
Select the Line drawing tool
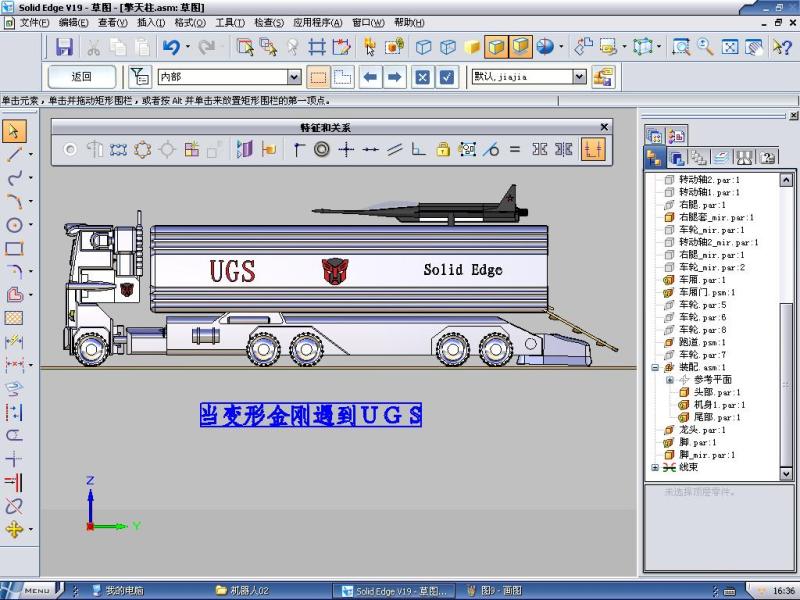point(14,154)
